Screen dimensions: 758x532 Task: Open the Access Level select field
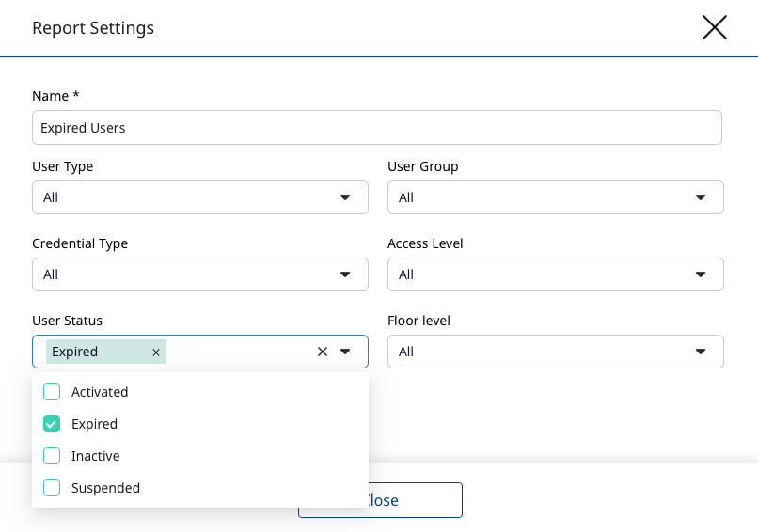(x=555, y=274)
